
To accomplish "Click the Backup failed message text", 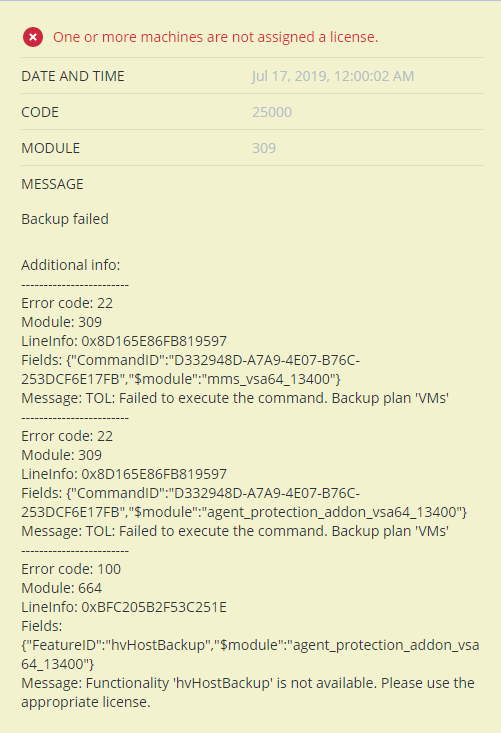I will click(65, 219).
